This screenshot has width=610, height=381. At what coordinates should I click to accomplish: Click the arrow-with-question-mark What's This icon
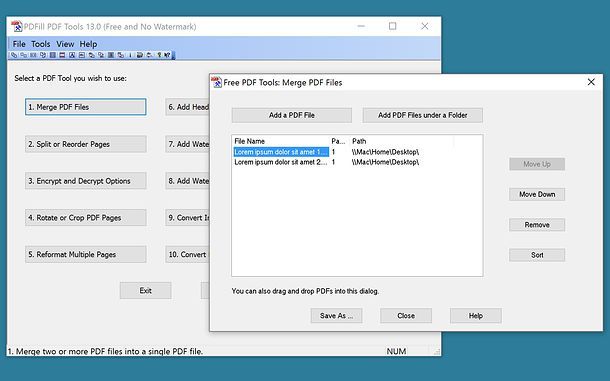[167, 55]
